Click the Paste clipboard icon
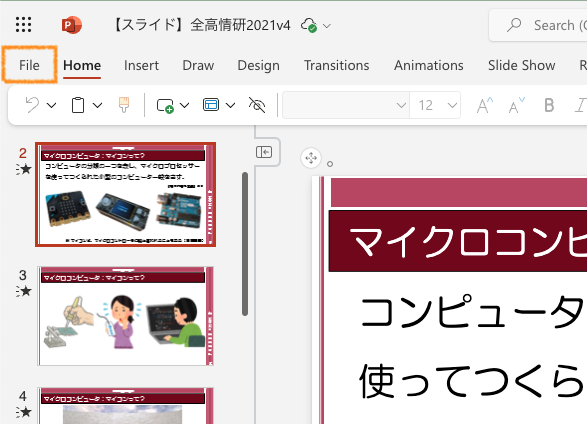587x424 pixels. pyautogui.click(x=77, y=105)
